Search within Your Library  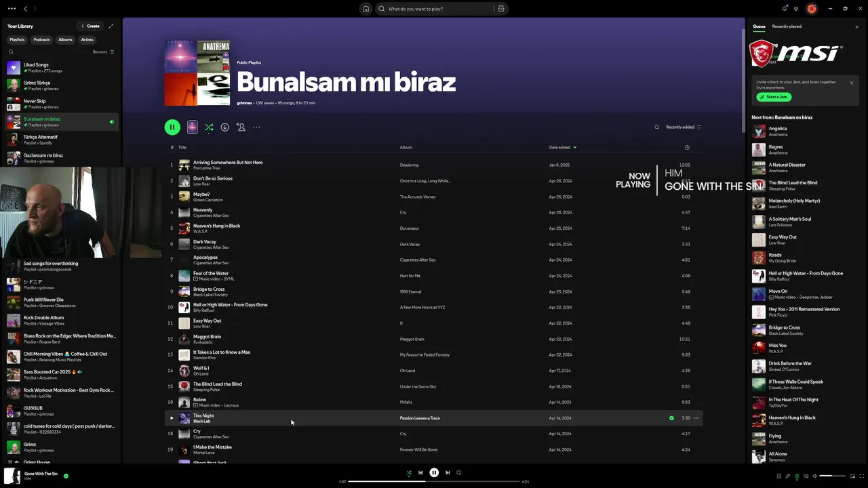[x=11, y=52]
